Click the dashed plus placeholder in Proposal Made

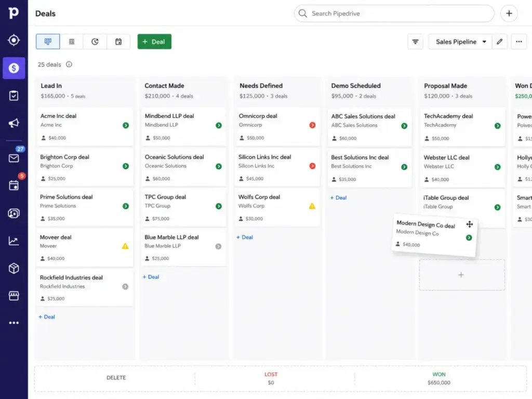point(462,275)
